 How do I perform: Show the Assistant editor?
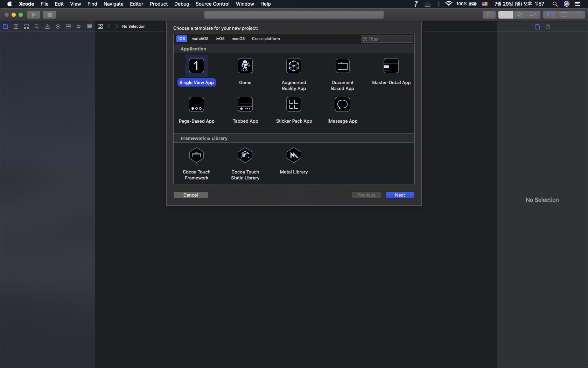click(519, 15)
